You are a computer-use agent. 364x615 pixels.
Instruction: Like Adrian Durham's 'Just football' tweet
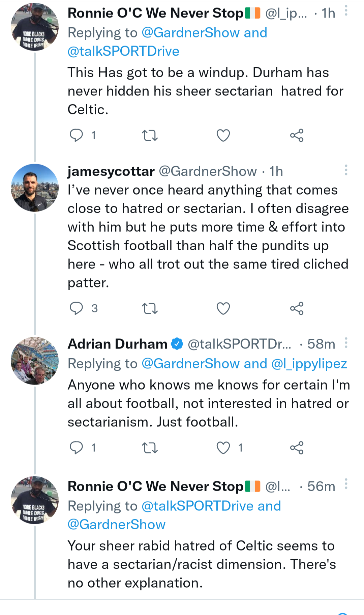223,448
